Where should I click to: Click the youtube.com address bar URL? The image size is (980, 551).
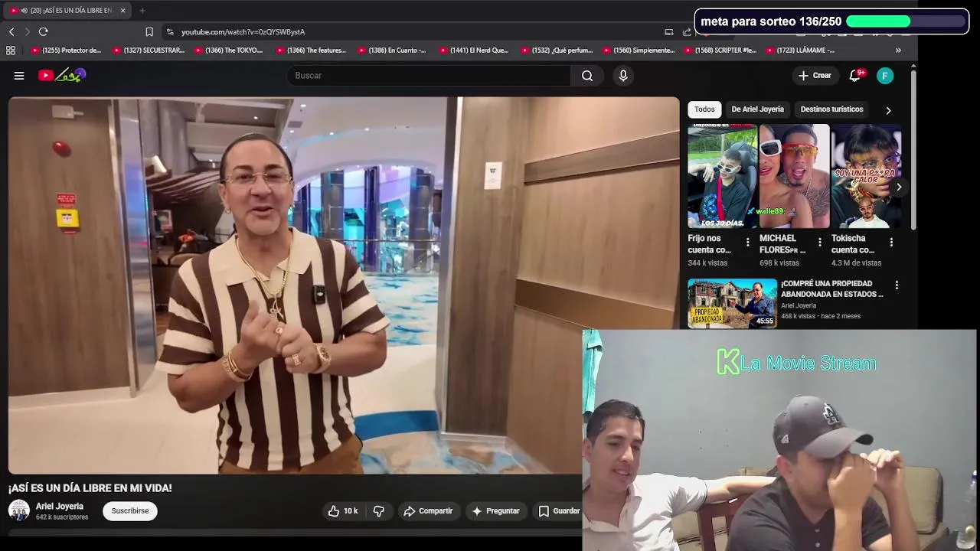coord(243,32)
